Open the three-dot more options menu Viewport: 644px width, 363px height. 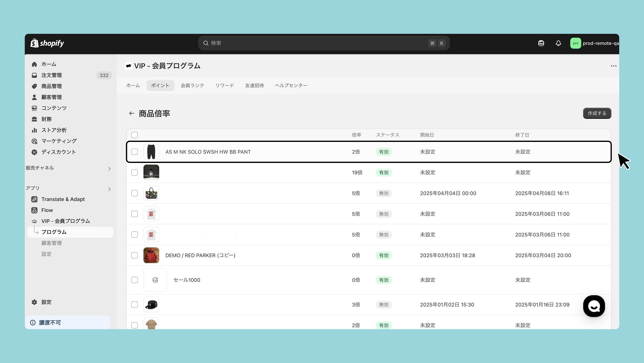point(613,66)
